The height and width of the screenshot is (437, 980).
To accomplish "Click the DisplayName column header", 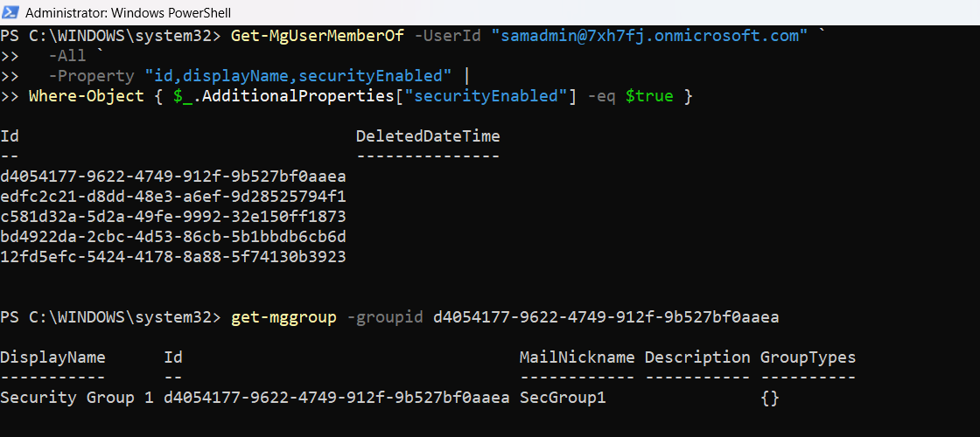I will click(x=52, y=357).
